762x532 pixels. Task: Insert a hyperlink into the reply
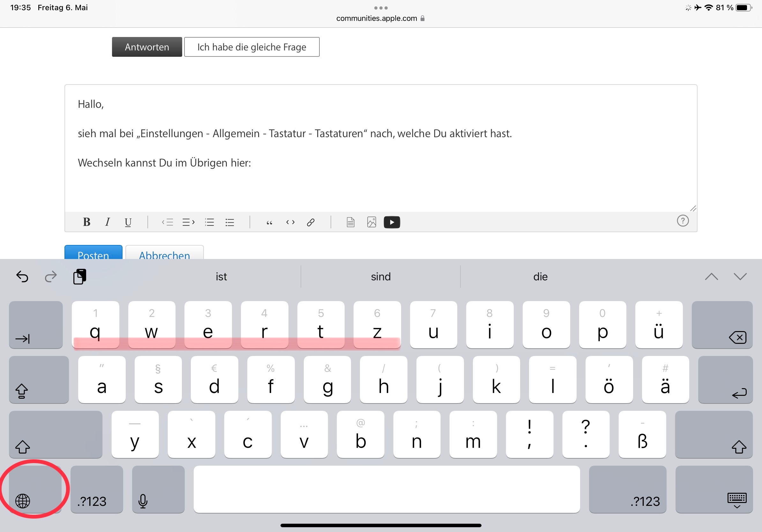311,222
